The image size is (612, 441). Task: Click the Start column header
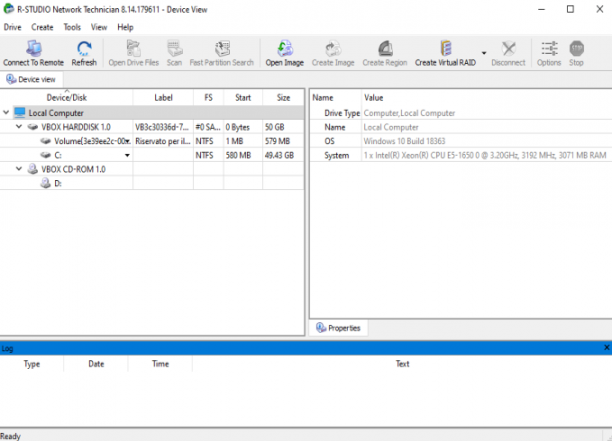(243, 98)
